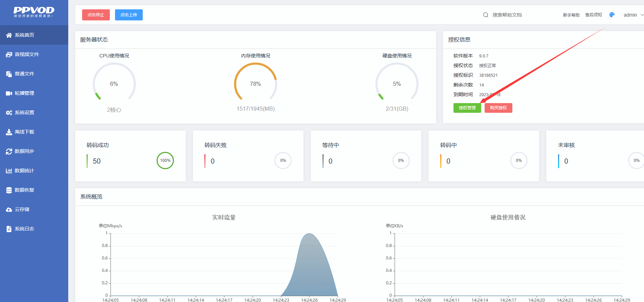Open the 售后须知 link
Screen dimensions: 644x302
click(x=593, y=15)
